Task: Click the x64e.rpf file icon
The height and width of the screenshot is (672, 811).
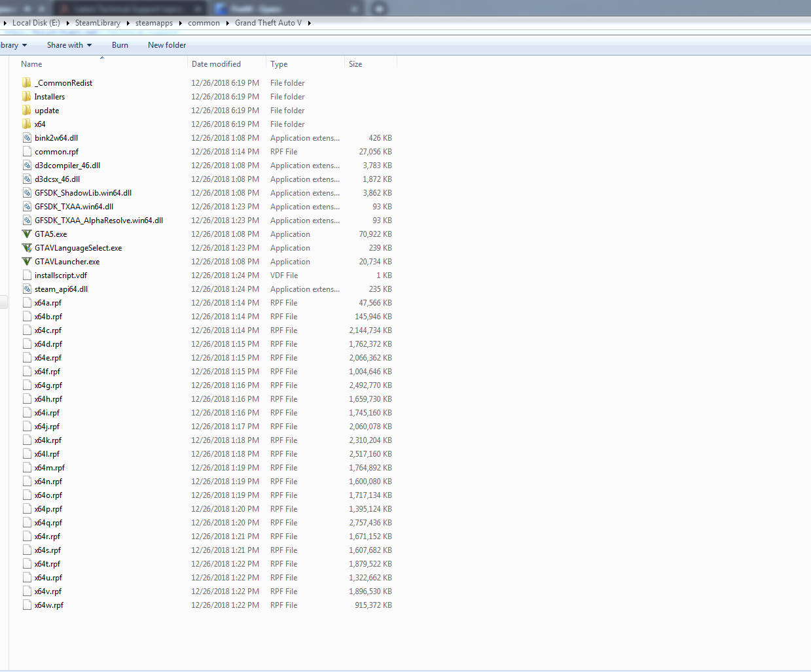Action: coord(27,357)
